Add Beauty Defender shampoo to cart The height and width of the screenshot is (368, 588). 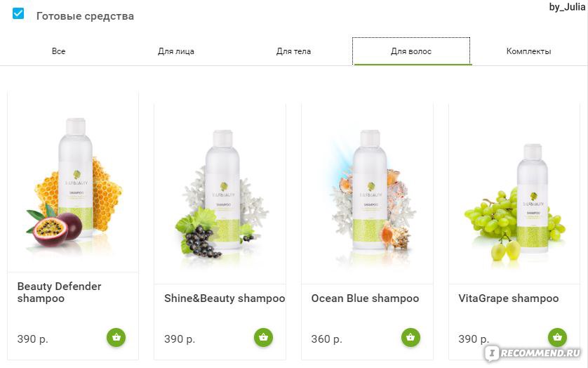pyautogui.click(x=116, y=337)
